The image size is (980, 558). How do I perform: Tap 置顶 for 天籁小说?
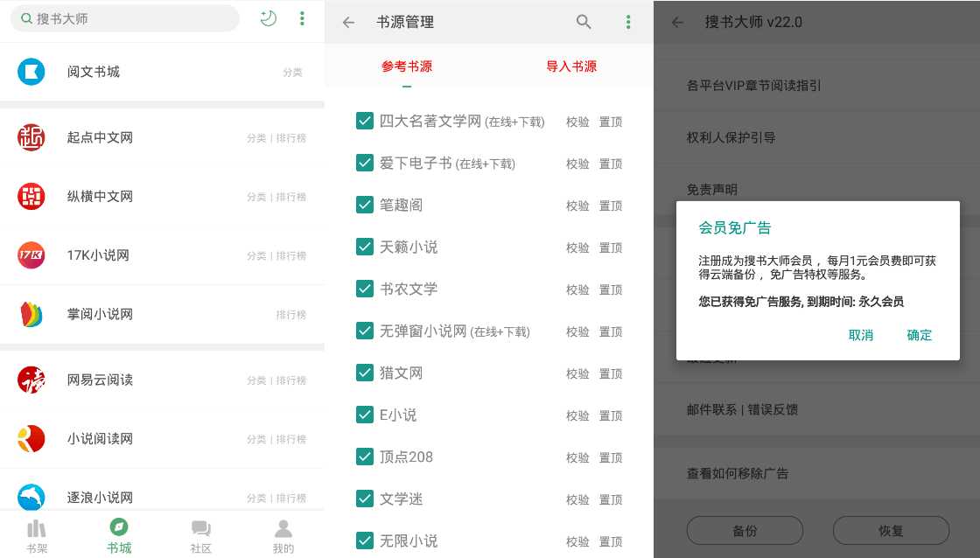[611, 248]
